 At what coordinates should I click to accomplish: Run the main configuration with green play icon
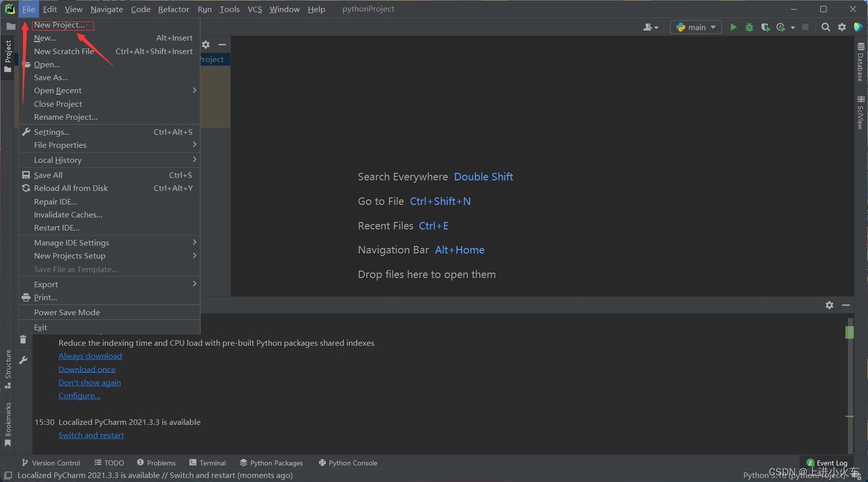[733, 27]
